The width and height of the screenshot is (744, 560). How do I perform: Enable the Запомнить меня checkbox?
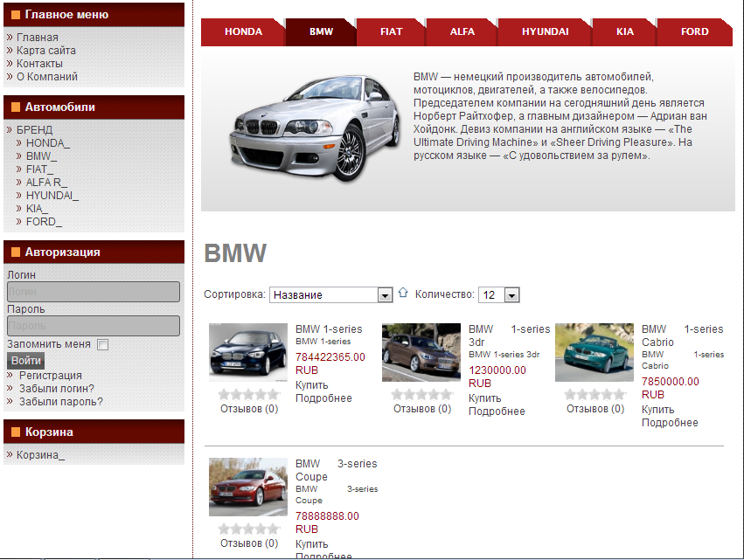coord(103,344)
